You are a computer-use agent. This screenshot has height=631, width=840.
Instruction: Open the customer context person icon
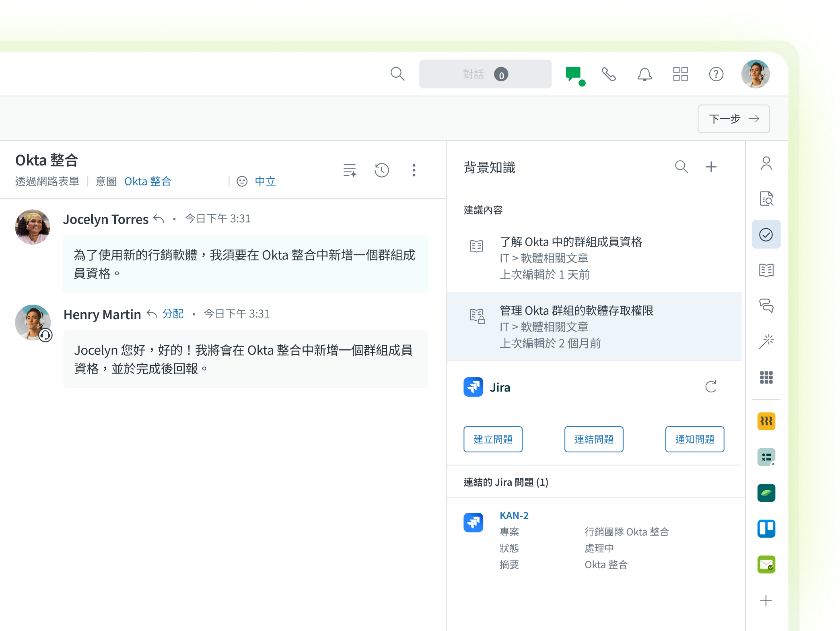(766, 163)
